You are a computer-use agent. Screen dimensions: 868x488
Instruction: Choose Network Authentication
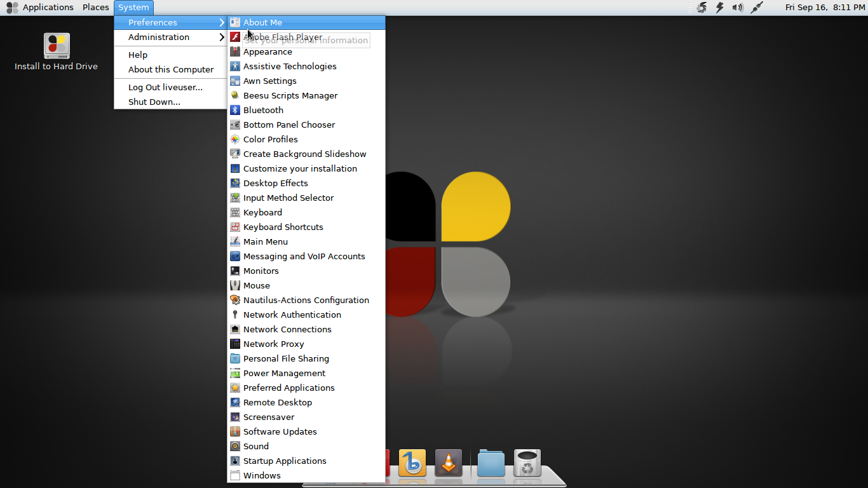pyautogui.click(x=306, y=315)
